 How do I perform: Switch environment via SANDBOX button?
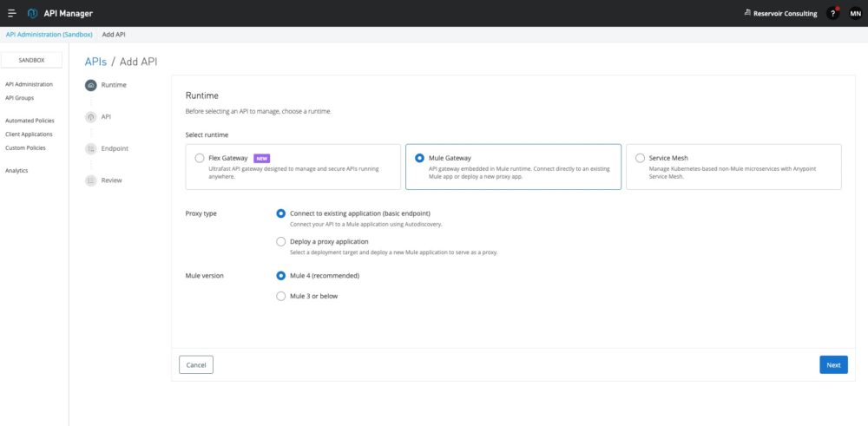coord(31,61)
